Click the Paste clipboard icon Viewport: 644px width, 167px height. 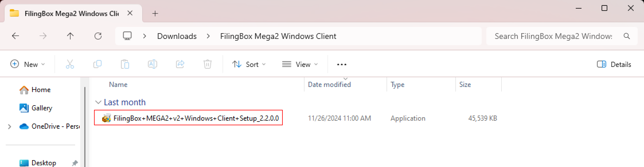click(x=125, y=64)
